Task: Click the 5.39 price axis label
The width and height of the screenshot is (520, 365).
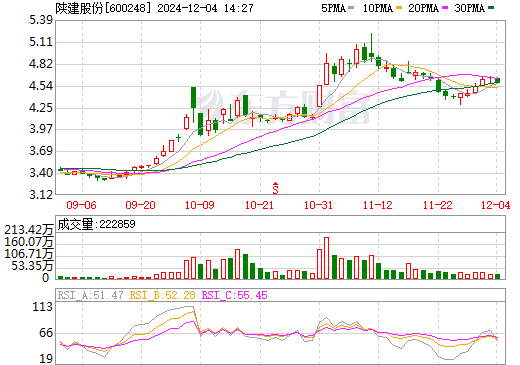Action: [41, 20]
